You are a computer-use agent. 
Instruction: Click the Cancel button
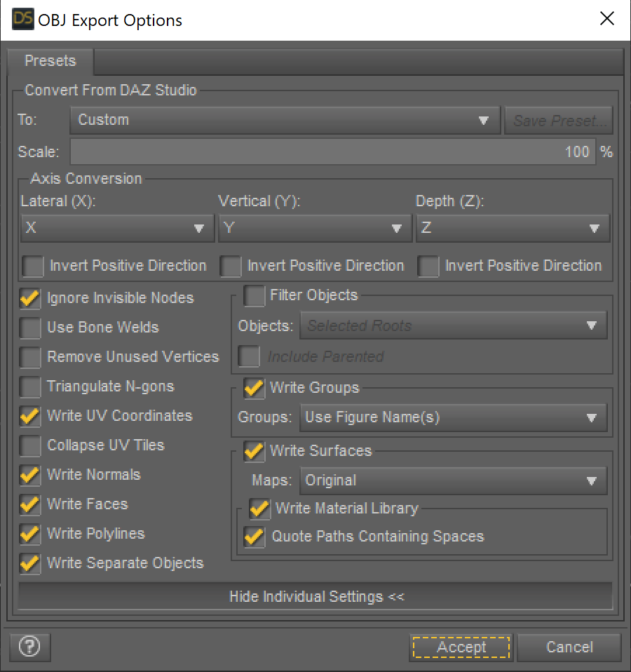[x=569, y=647]
